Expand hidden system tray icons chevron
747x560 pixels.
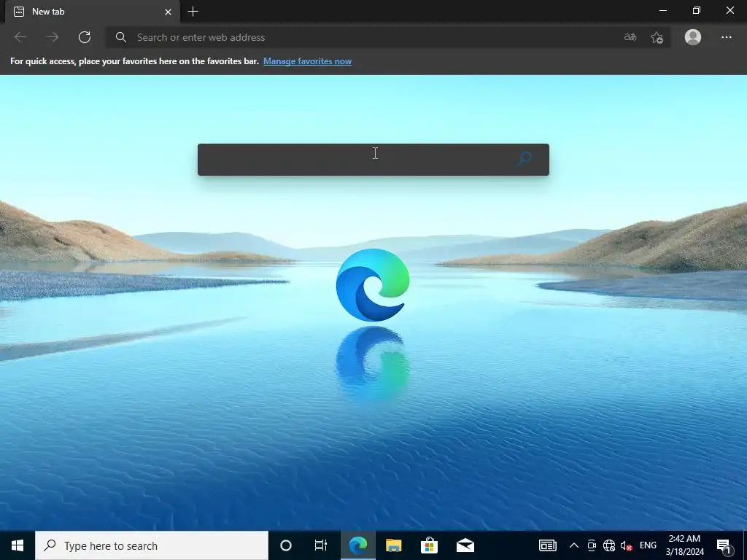point(574,545)
